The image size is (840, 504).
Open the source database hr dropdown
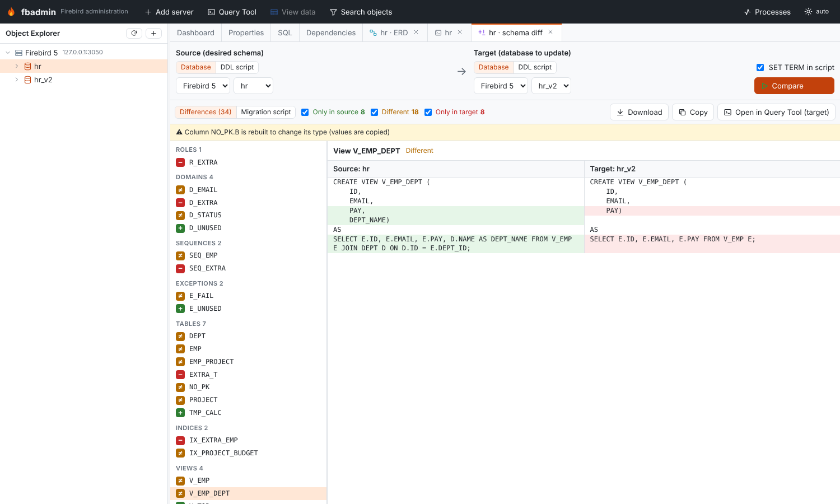pos(253,86)
